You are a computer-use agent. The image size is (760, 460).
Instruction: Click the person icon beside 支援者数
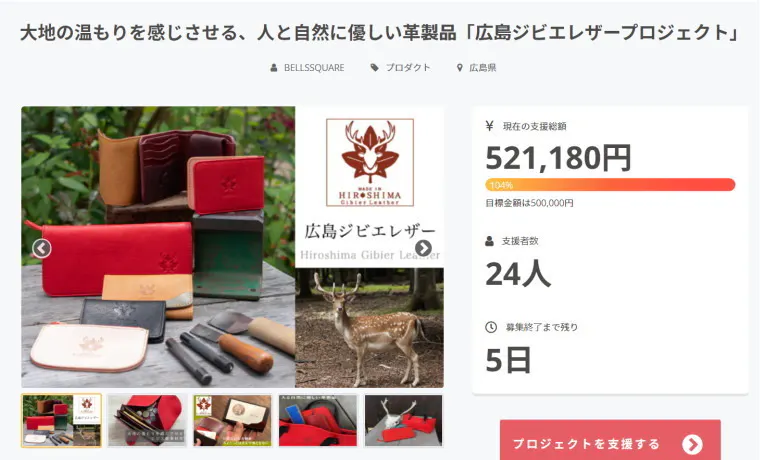(x=490, y=241)
